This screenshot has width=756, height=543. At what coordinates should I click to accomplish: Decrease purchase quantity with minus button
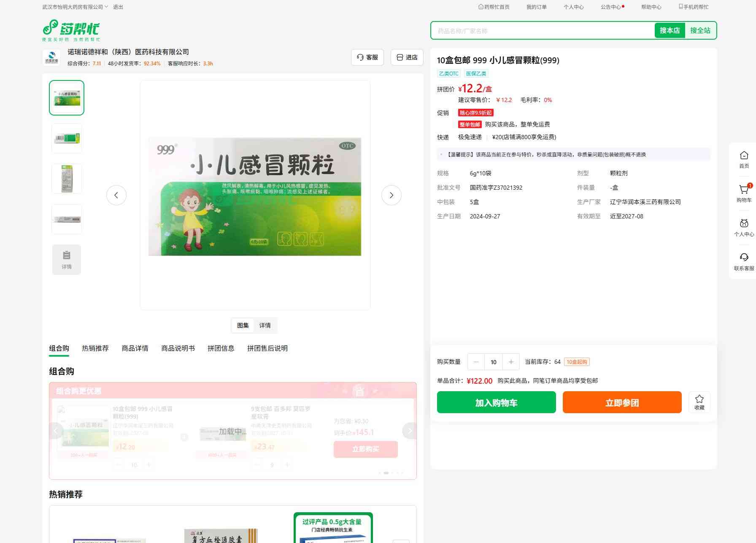point(476,362)
